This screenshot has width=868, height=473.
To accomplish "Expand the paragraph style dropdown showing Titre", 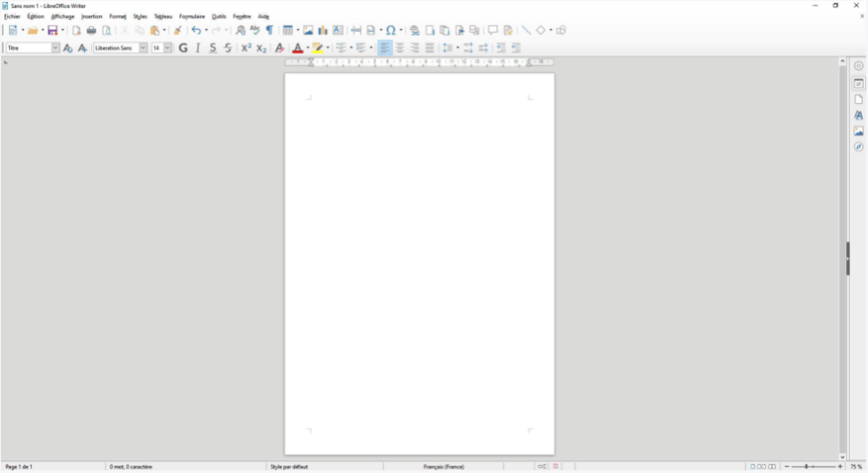I will point(56,47).
